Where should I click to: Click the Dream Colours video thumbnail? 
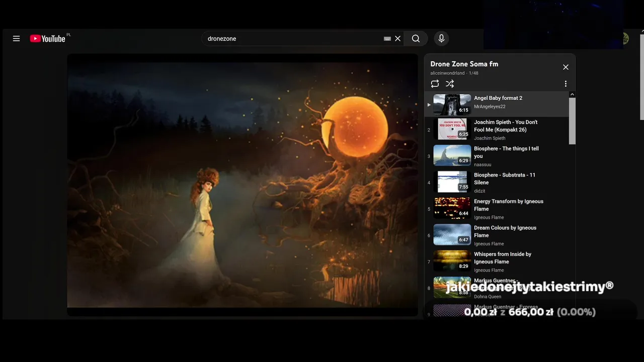[x=452, y=234]
